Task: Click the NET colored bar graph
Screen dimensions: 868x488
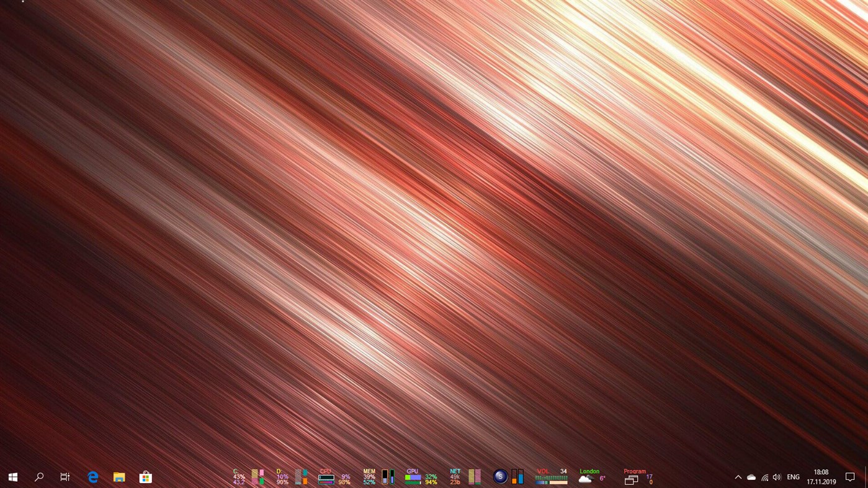Action: (475, 477)
